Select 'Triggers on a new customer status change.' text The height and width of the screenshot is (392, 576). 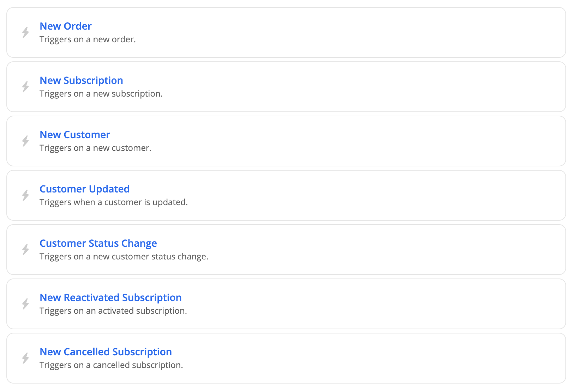pos(124,257)
